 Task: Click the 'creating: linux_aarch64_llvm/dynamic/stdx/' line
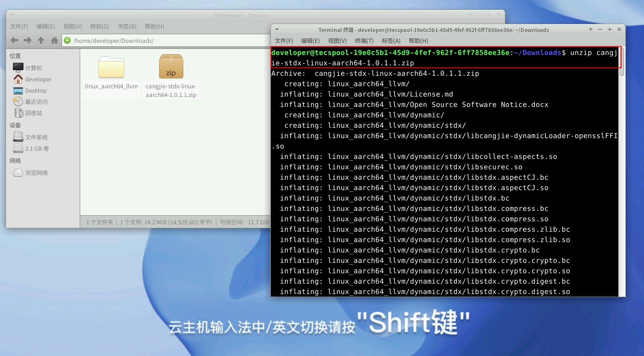375,125
